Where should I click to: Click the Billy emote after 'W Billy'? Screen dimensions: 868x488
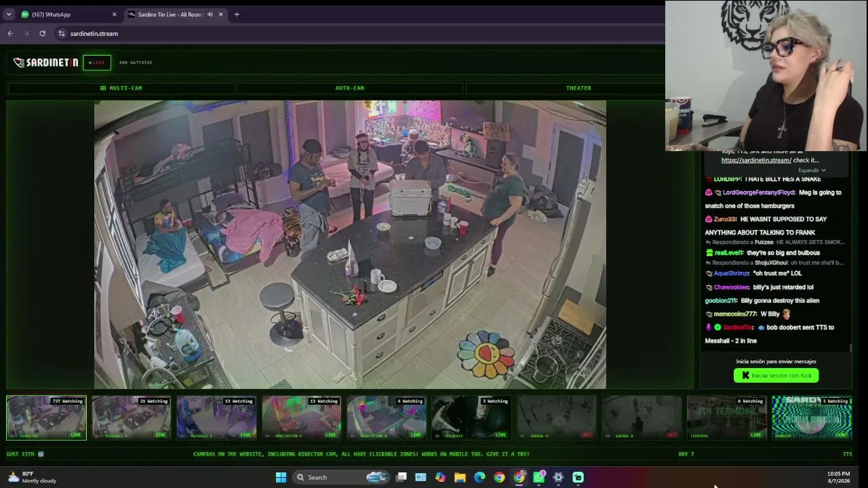click(x=786, y=314)
